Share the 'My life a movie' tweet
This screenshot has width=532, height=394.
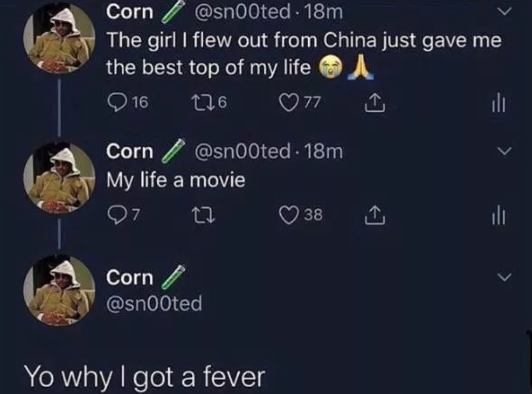[x=374, y=216]
